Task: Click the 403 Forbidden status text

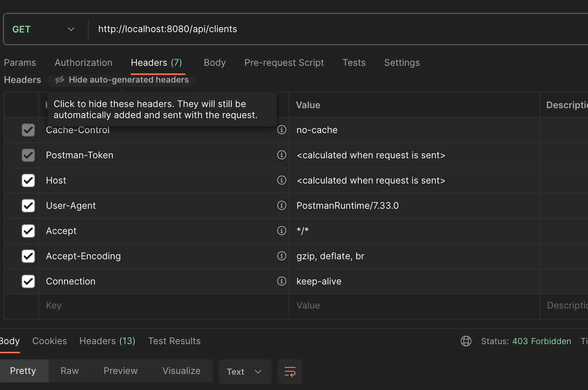Action: tap(542, 341)
